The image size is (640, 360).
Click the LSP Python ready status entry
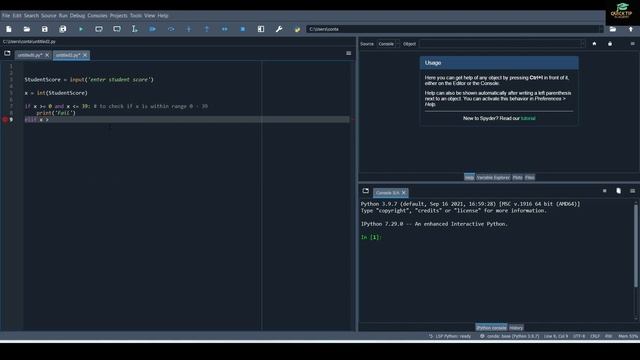click(450, 336)
